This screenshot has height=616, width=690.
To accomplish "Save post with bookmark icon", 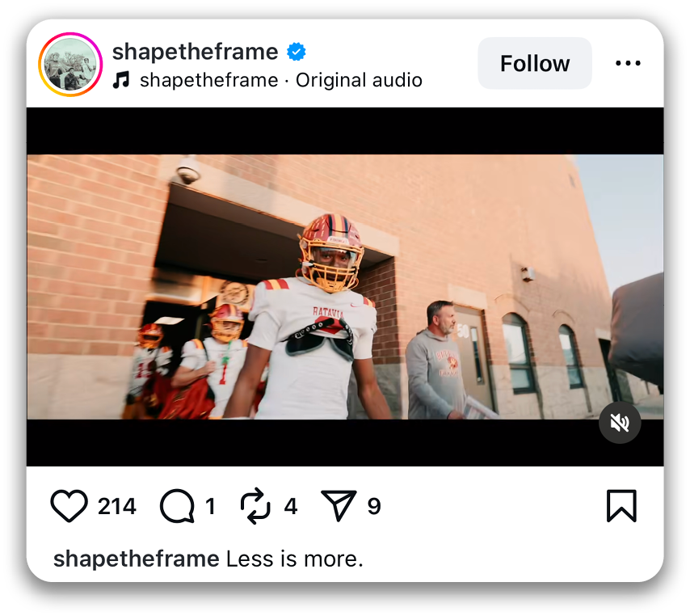I will pyautogui.click(x=621, y=506).
